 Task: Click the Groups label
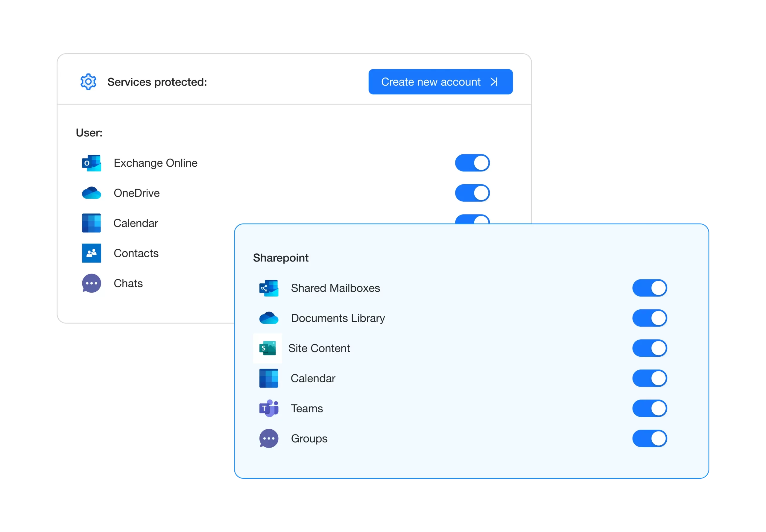(309, 439)
